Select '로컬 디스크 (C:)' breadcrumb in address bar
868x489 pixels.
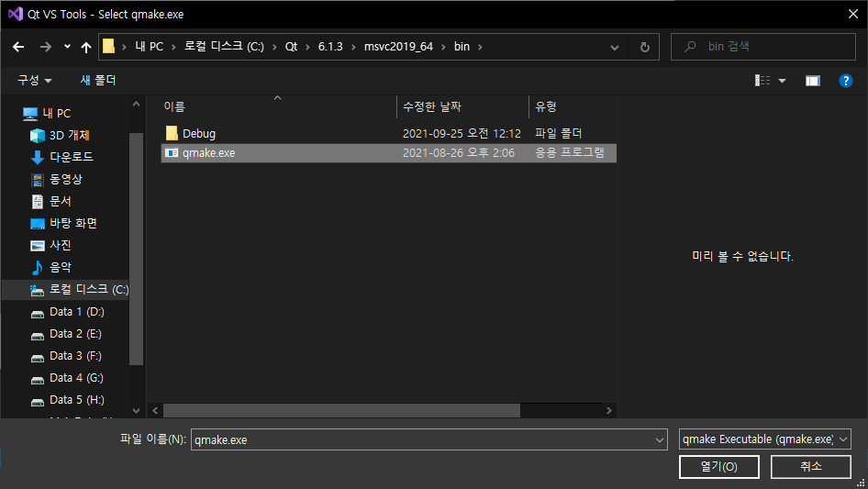[224, 47]
